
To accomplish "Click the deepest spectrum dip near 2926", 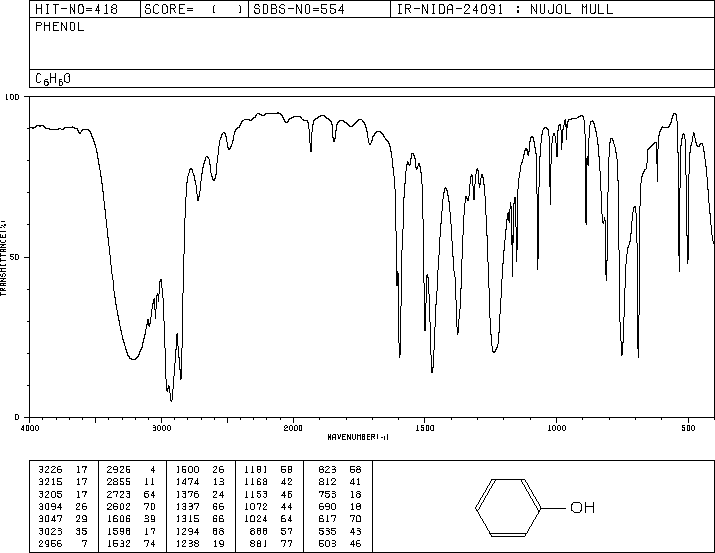I will [x=171, y=399].
